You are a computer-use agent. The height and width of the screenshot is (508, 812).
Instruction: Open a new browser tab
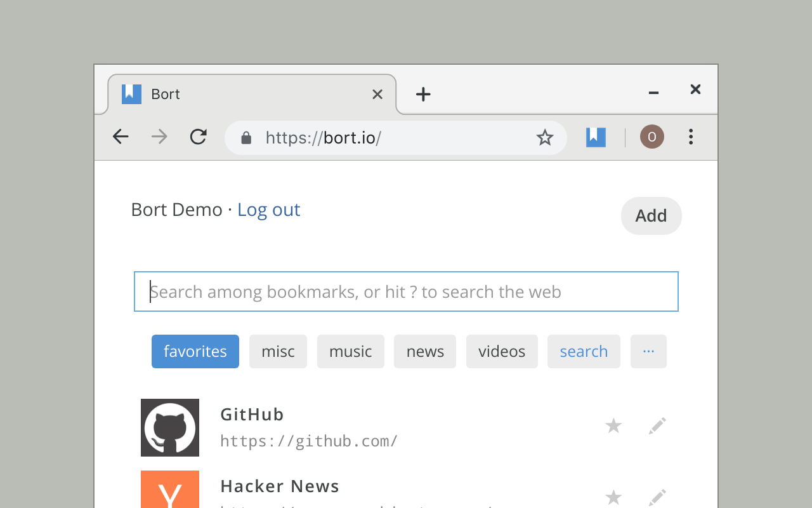tap(423, 95)
